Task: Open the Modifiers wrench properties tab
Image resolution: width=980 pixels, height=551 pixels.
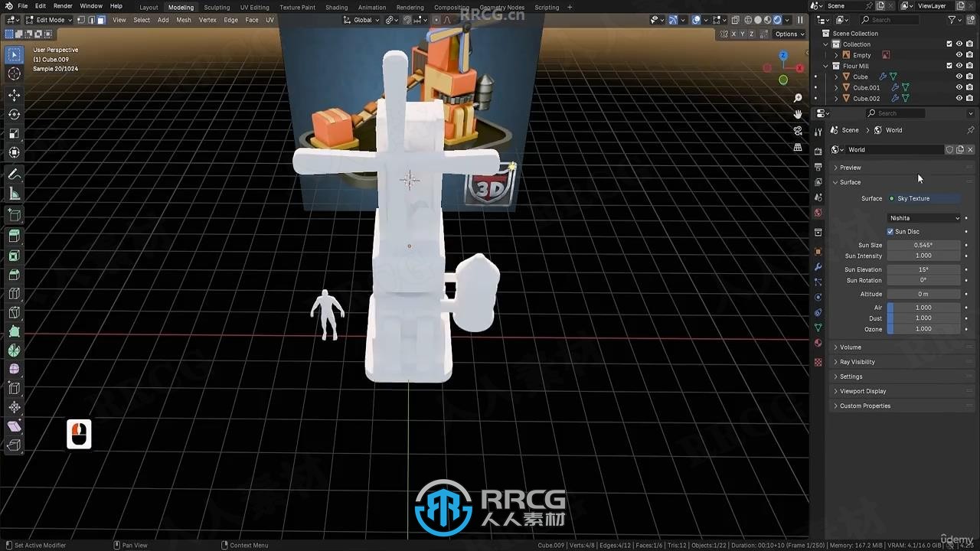Action: [818, 266]
